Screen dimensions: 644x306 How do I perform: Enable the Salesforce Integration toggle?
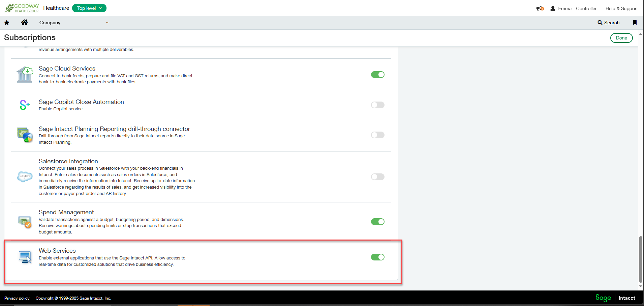coord(378,177)
